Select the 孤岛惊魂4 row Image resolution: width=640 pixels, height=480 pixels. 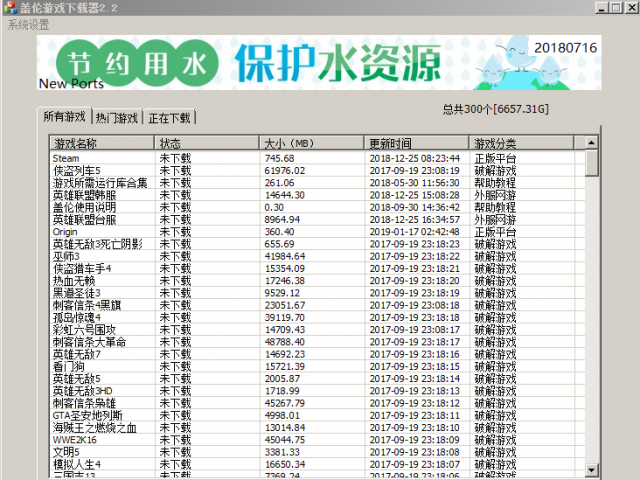[x=316, y=318]
